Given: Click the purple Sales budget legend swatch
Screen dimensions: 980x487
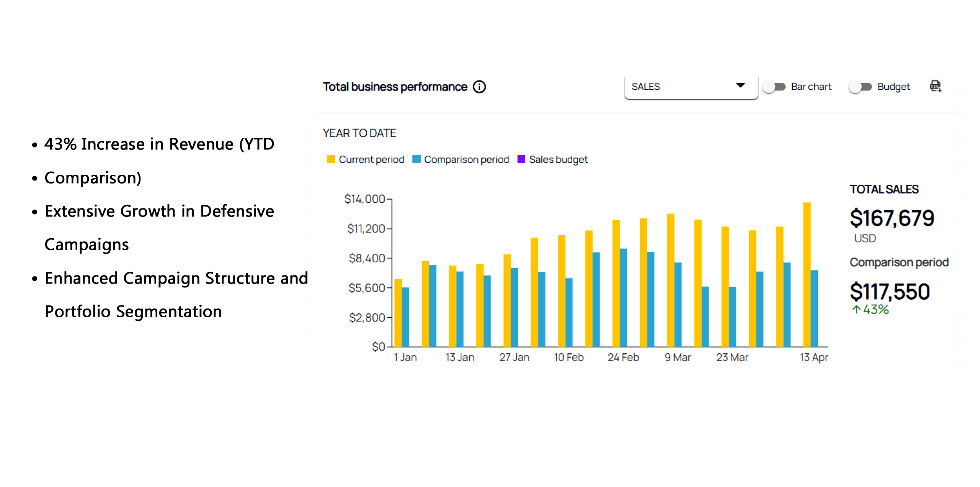Looking at the screenshot, I should point(521,159).
